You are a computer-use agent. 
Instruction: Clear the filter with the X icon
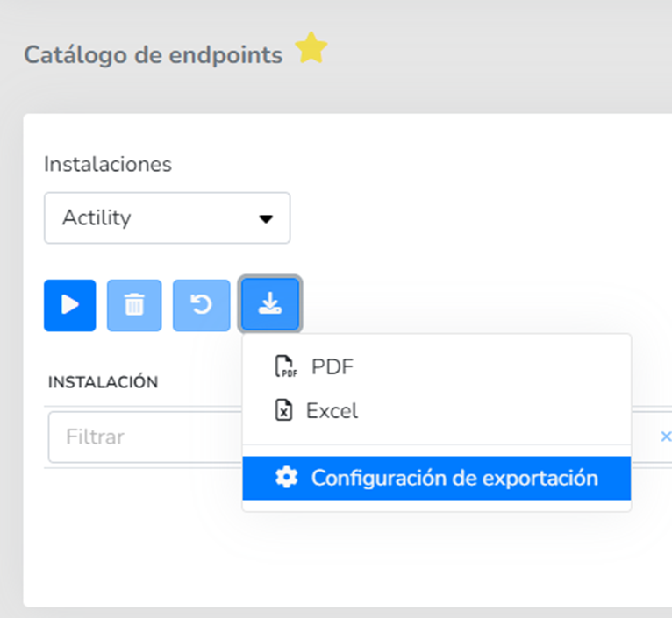(665, 437)
